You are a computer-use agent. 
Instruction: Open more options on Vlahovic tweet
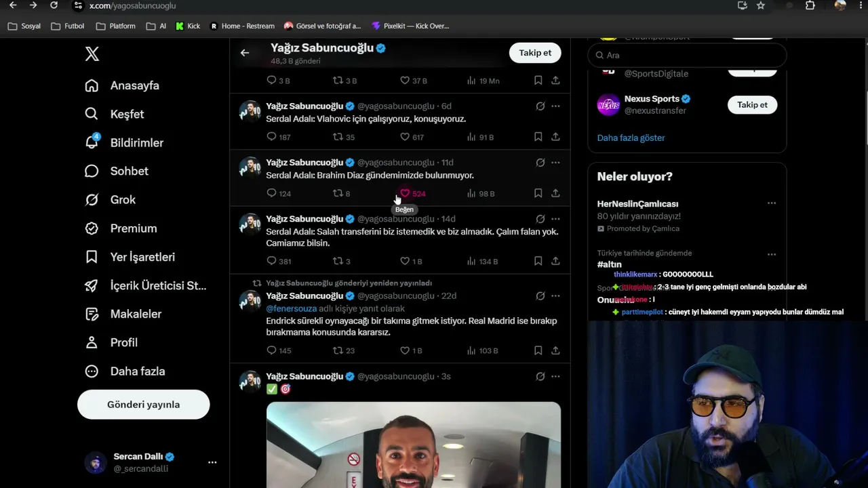[x=555, y=106]
